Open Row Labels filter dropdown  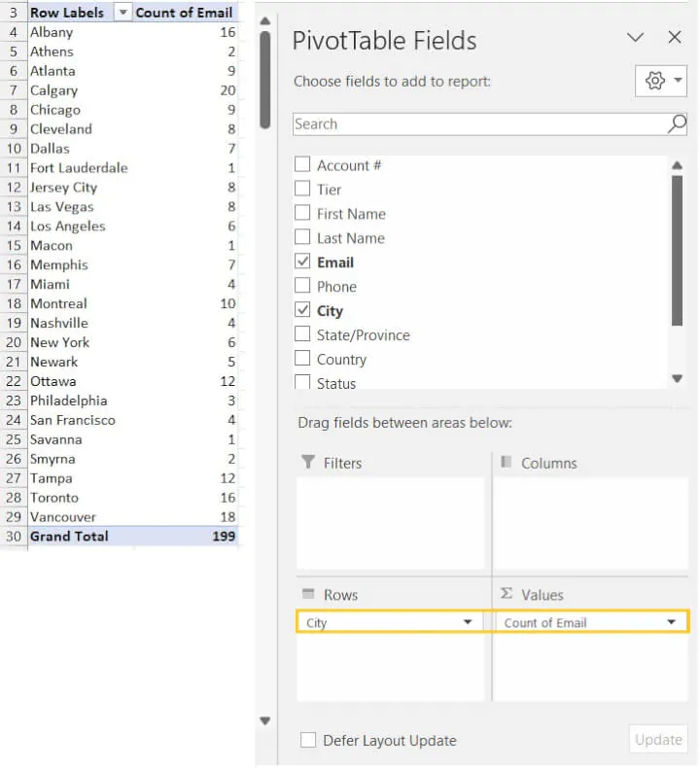coord(122,13)
